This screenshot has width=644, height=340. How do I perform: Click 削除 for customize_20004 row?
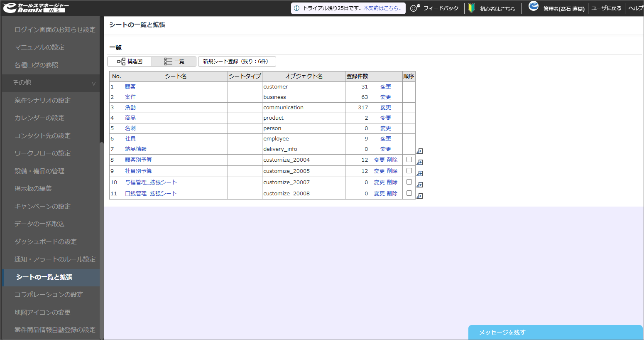[392, 160]
